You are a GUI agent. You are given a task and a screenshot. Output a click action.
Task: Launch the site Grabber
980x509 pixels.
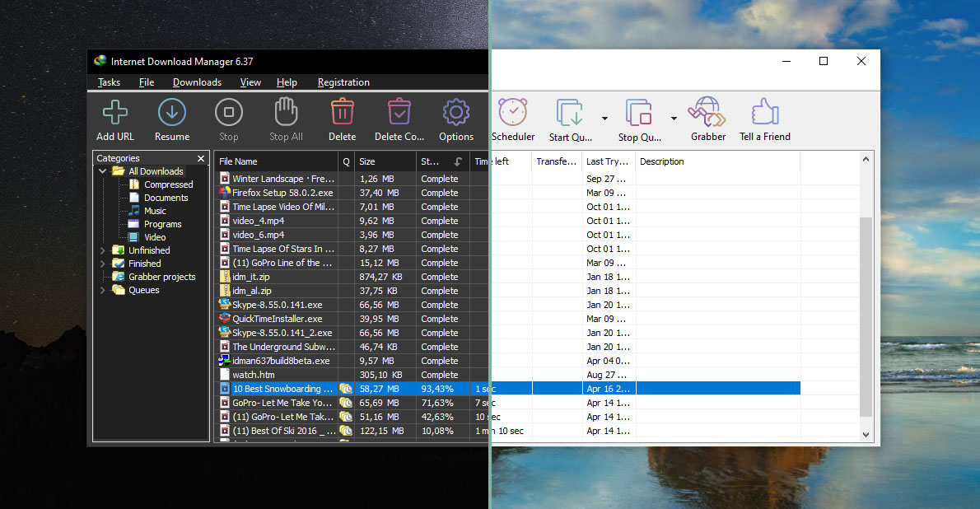pyautogui.click(x=707, y=119)
